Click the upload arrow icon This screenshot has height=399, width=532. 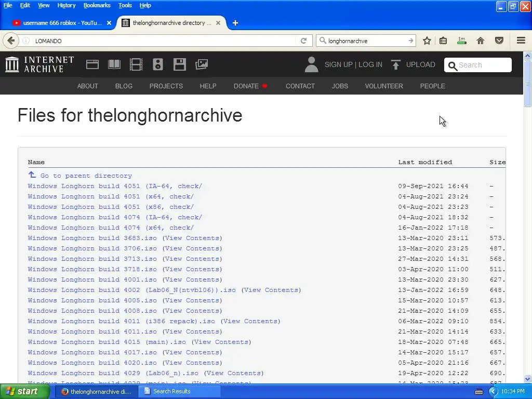pos(395,64)
